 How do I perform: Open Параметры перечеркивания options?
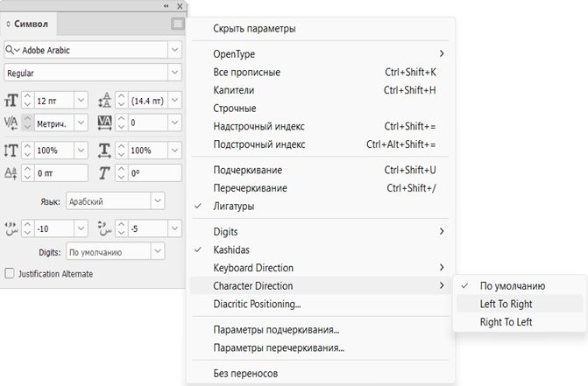click(320, 347)
